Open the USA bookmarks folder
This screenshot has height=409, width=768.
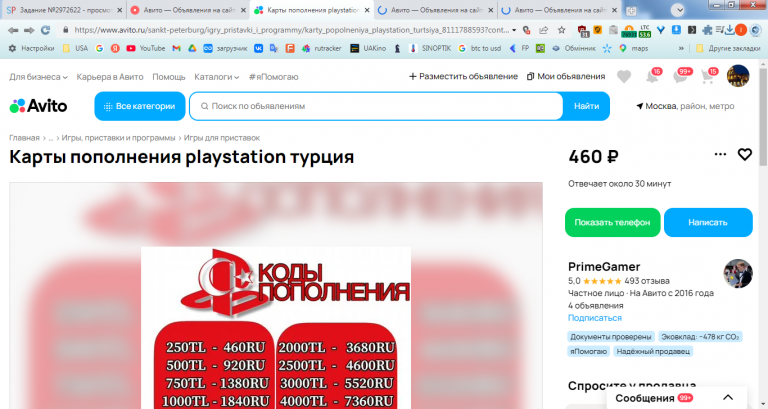pyautogui.click(x=75, y=48)
